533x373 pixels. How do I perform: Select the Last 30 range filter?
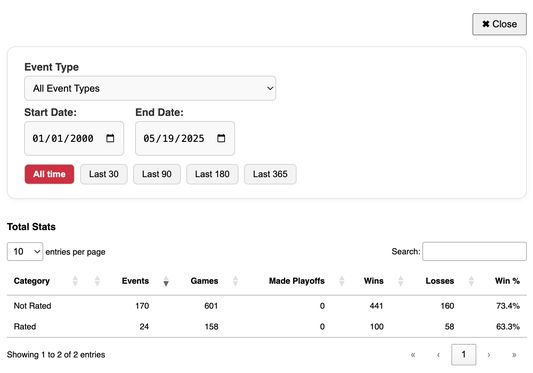pyautogui.click(x=104, y=174)
